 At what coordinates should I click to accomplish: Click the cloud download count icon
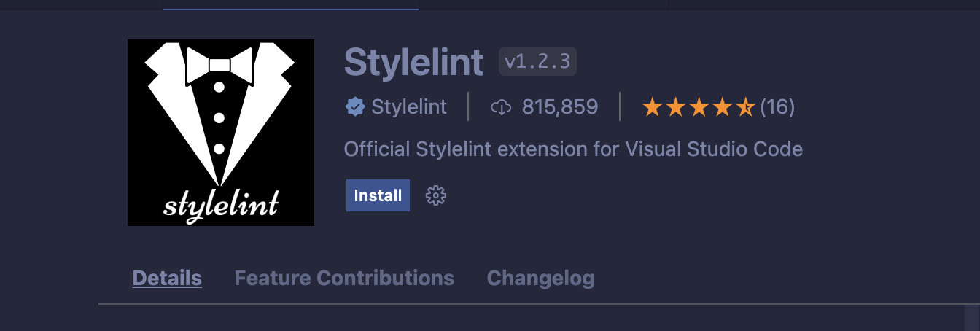501,107
